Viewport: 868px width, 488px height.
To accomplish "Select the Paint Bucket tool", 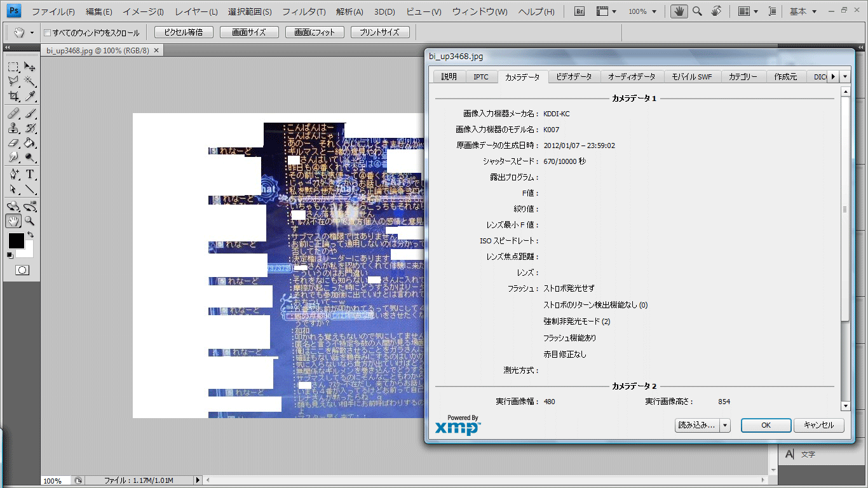I will click(x=29, y=144).
